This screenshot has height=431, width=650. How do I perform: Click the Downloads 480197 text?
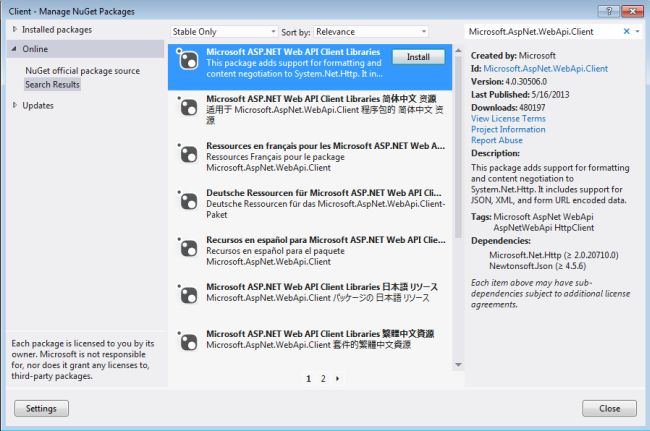(x=508, y=107)
